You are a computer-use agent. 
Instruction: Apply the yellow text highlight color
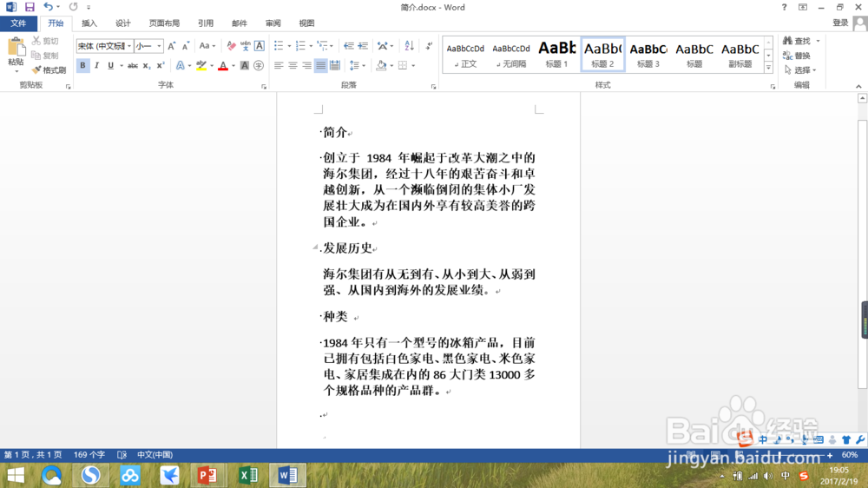(201, 65)
